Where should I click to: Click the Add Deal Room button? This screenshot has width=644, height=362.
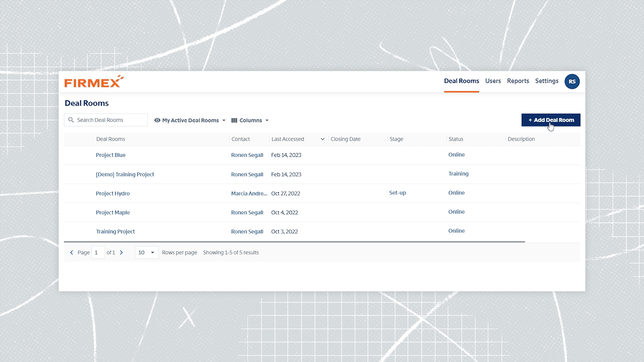tap(551, 120)
